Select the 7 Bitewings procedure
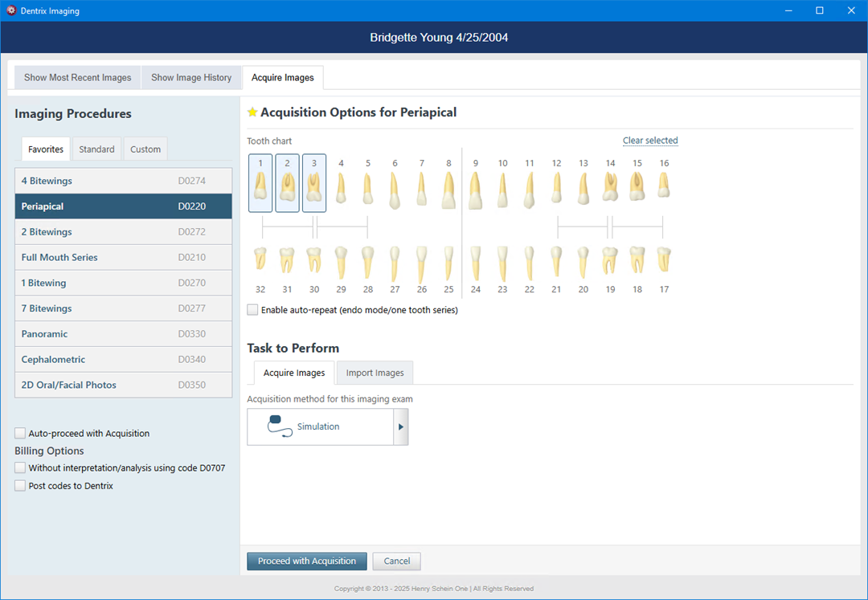Image resolution: width=868 pixels, height=600 pixels. point(124,308)
